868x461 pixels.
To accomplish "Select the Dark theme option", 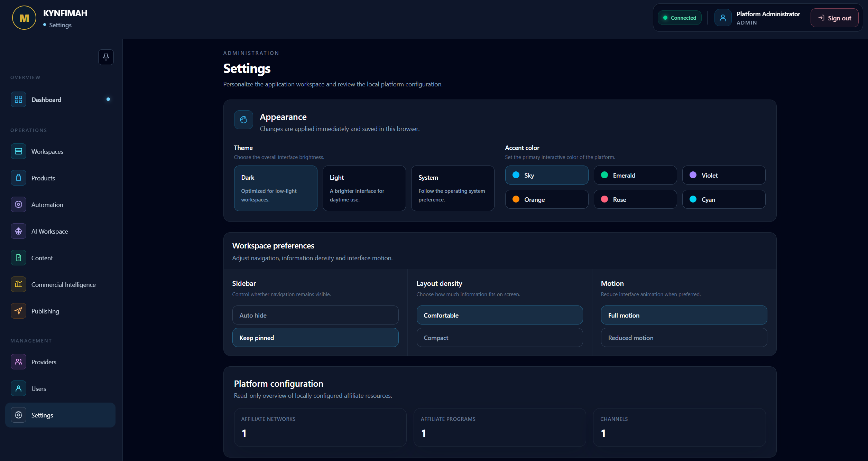I will point(276,188).
